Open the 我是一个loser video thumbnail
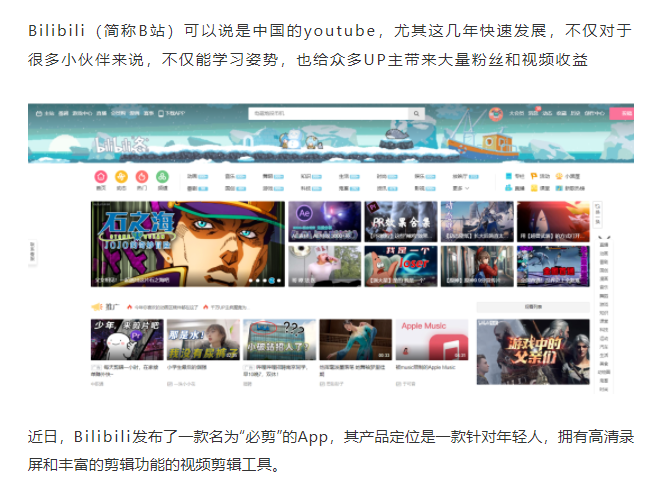The image size is (652, 486). [401, 266]
